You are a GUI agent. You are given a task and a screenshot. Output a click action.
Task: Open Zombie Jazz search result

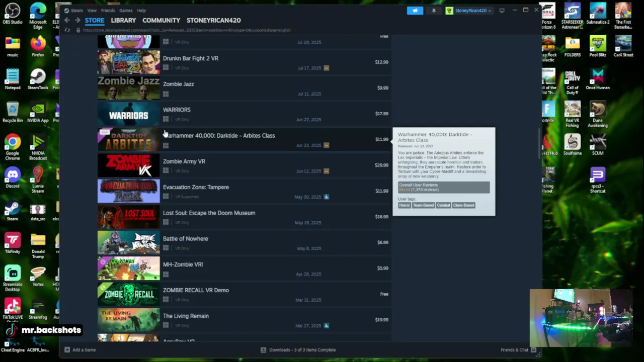(244, 88)
